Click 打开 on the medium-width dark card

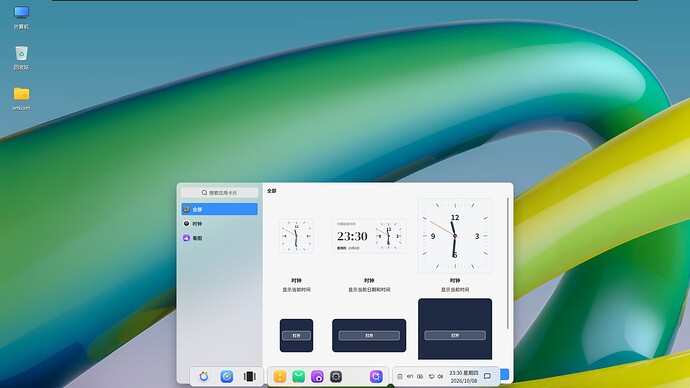369,336
